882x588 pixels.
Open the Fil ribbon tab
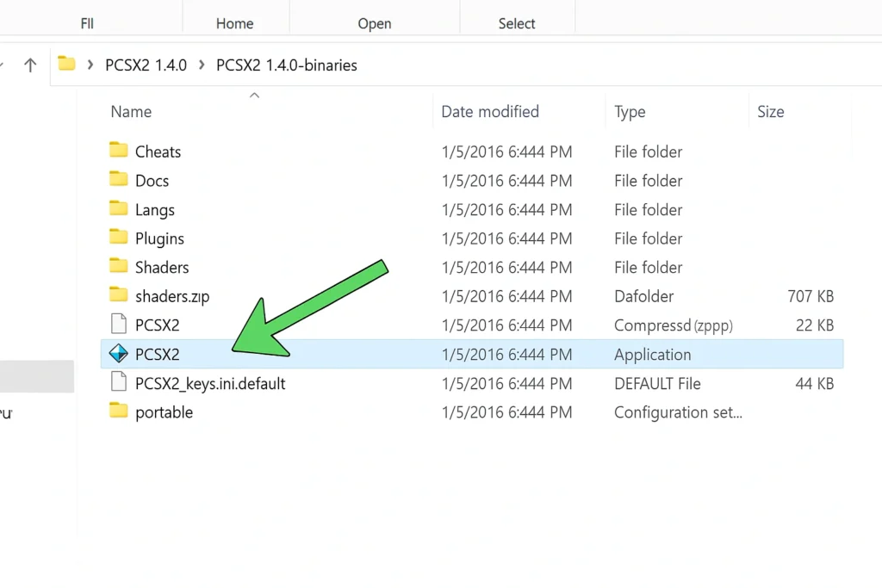(87, 23)
